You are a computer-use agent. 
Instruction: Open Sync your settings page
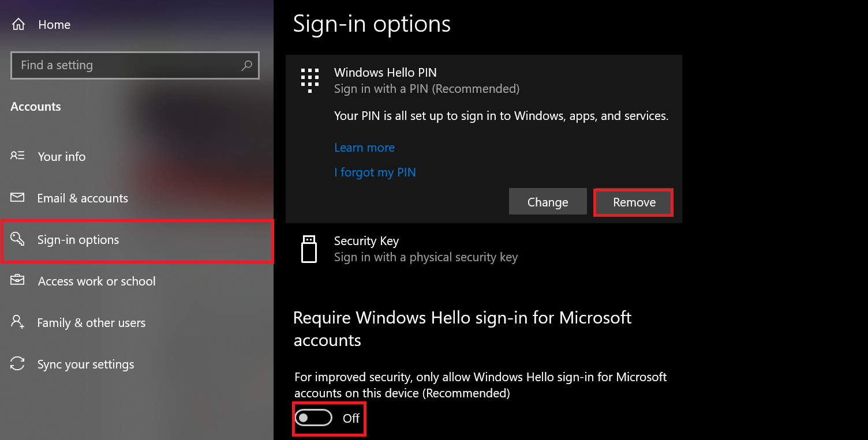(x=137, y=364)
